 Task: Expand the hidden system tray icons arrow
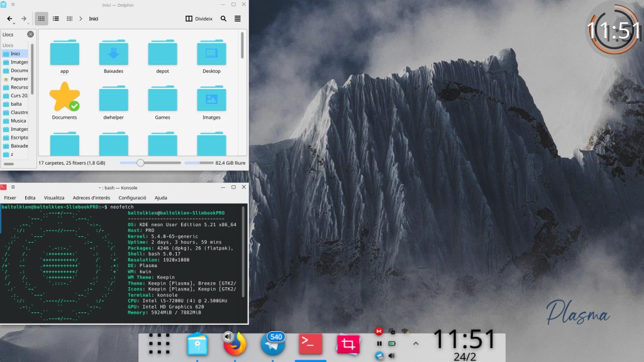pyautogui.click(x=415, y=343)
